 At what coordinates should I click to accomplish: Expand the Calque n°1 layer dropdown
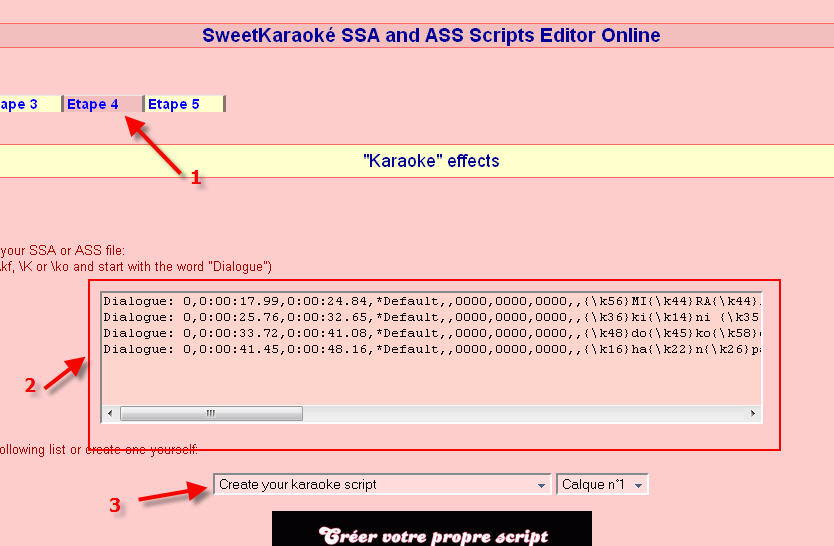pyautogui.click(x=602, y=484)
